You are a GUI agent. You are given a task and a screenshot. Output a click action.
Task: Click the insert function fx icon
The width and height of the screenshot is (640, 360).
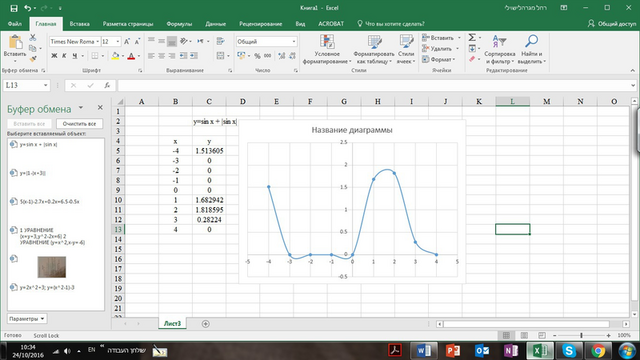coord(107,85)
